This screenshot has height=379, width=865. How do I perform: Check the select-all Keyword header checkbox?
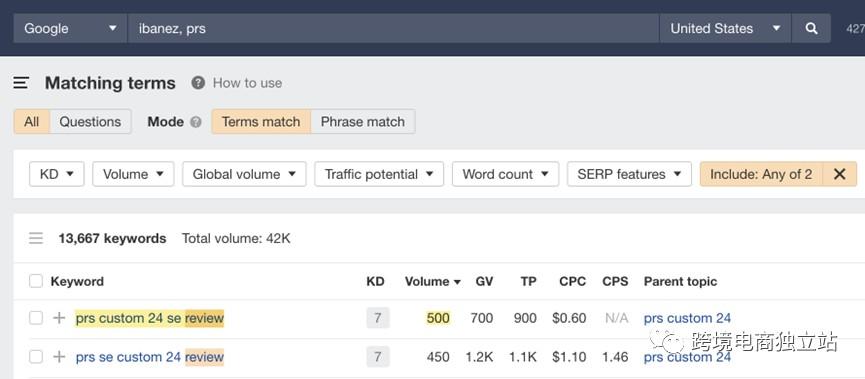(x=36, y=281)
